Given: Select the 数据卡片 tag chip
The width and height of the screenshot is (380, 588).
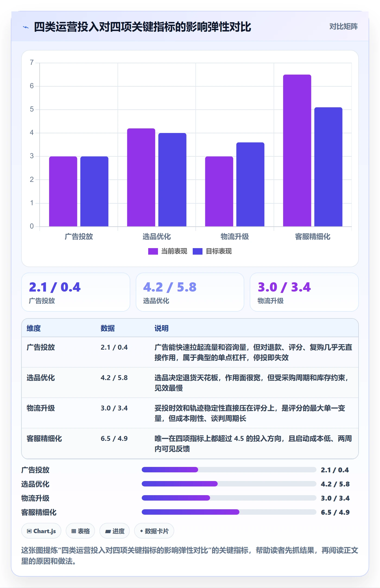Looking at the screenshot, I should [x=154, y=531].
